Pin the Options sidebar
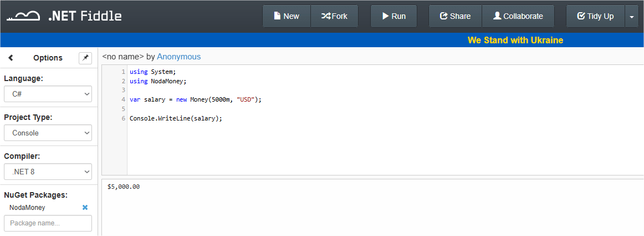 [85, 58]
